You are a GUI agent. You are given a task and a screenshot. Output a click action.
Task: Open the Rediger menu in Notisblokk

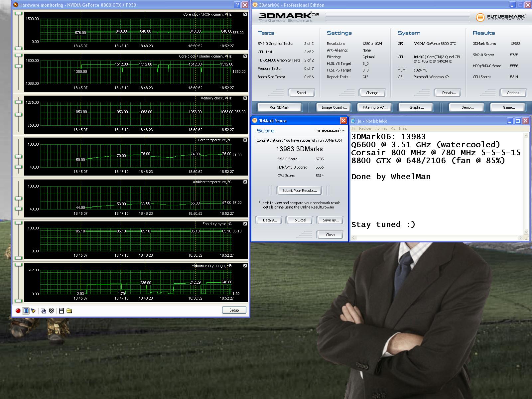[365, 128]
